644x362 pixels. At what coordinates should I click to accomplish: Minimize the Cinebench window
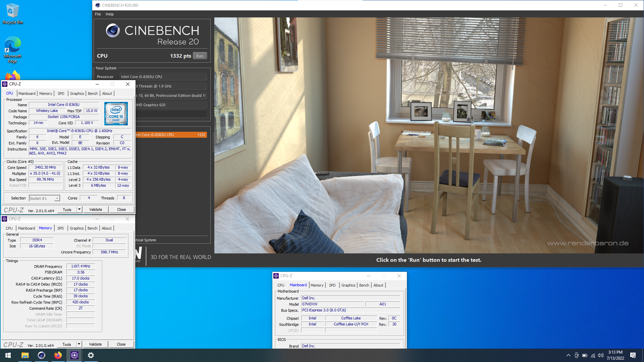[605, 5]
